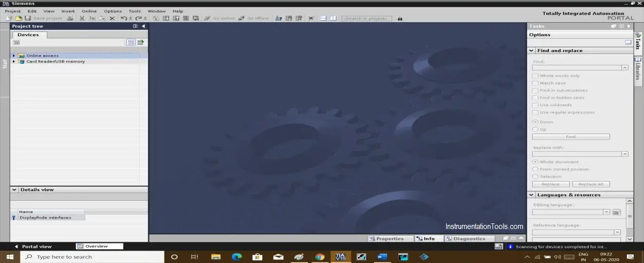This screenshot has height=263, width=644.
Task: Open the Options menu
Action: (113, 11)
